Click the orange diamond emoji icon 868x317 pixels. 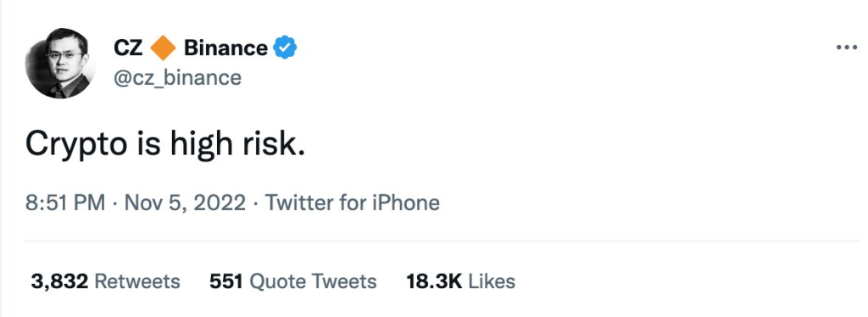tap(164, 48)
